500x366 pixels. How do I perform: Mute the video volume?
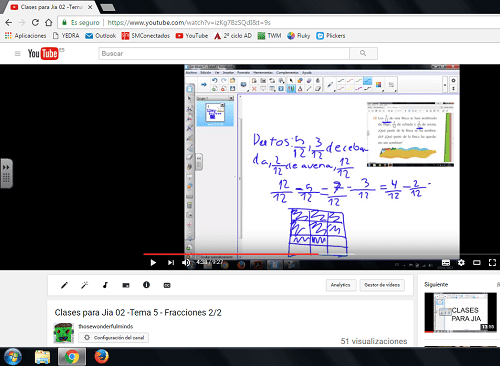pos(186,263)
